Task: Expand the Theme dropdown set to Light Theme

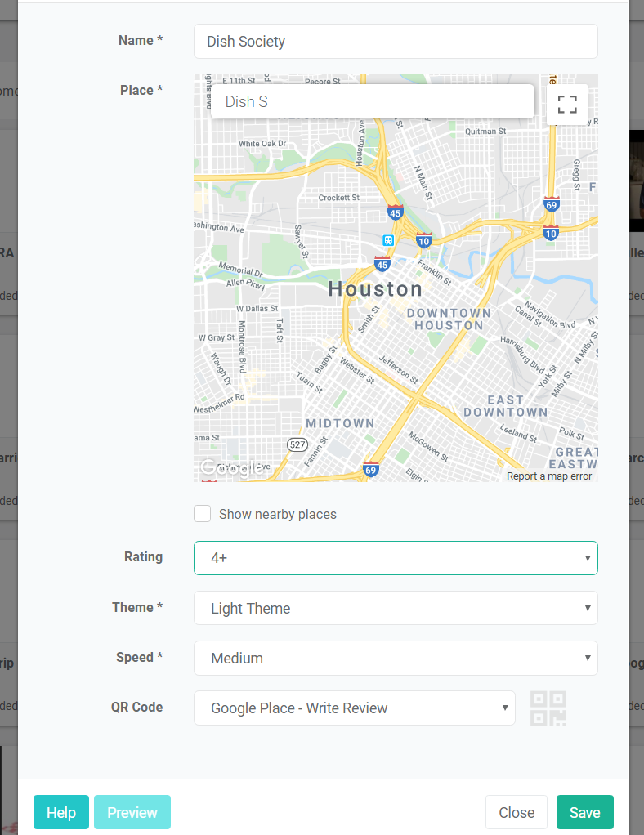Action: (396, 608)
